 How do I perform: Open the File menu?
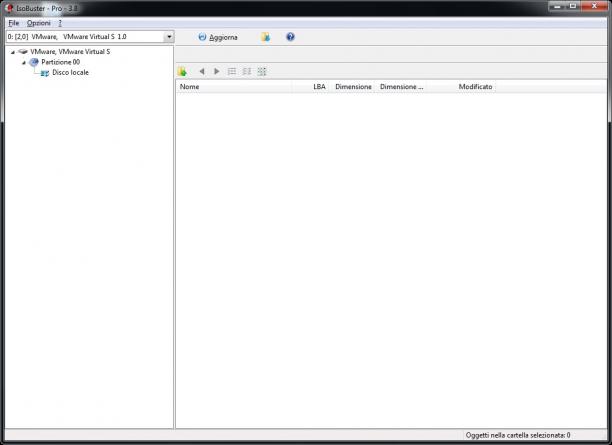[x=14, y=23]
